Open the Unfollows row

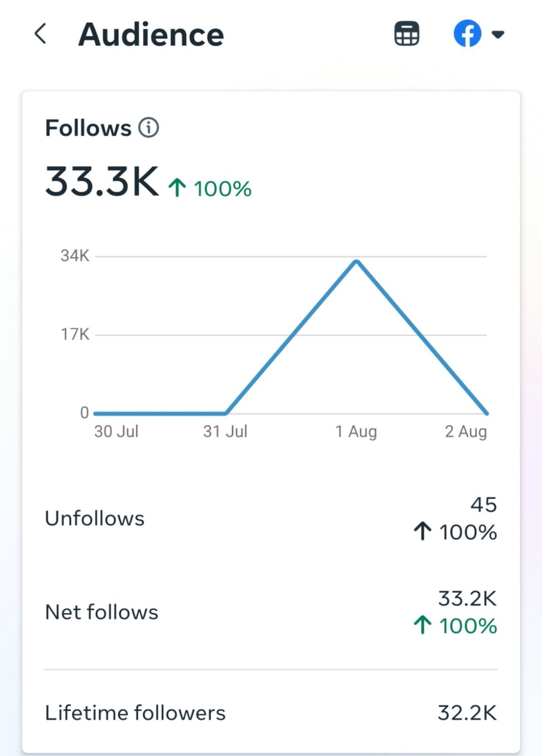click(271, 518)
